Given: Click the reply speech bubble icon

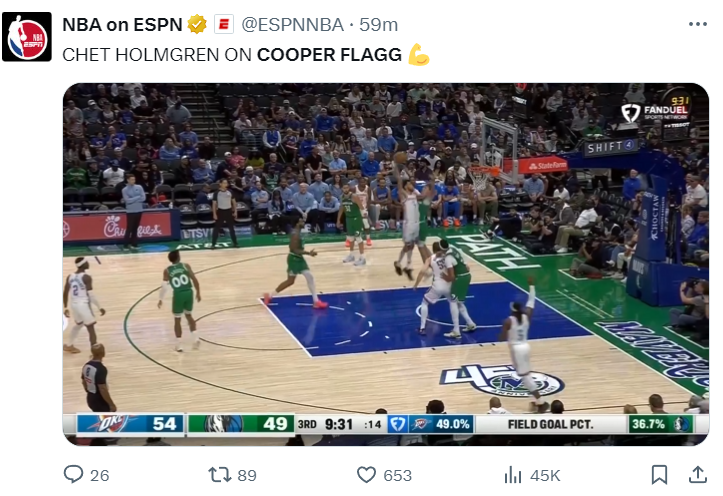Looking at the screenshot, I should click(x=73, y=474).
